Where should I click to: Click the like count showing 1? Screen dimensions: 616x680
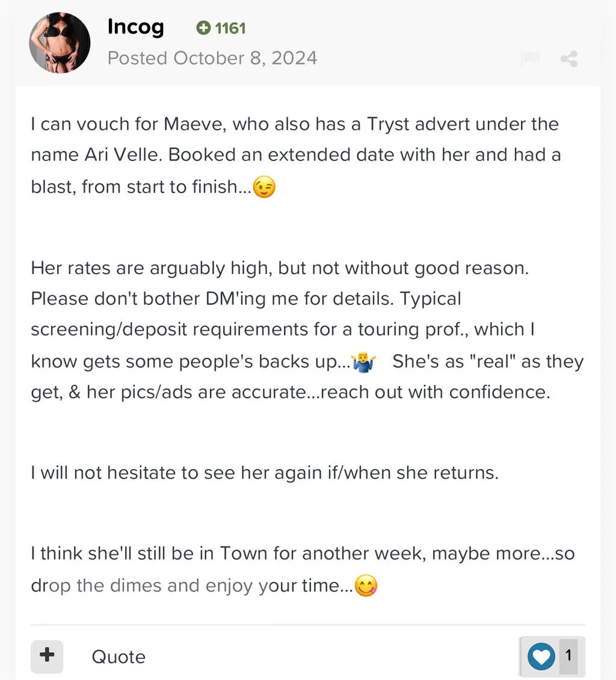pos(568,656)
